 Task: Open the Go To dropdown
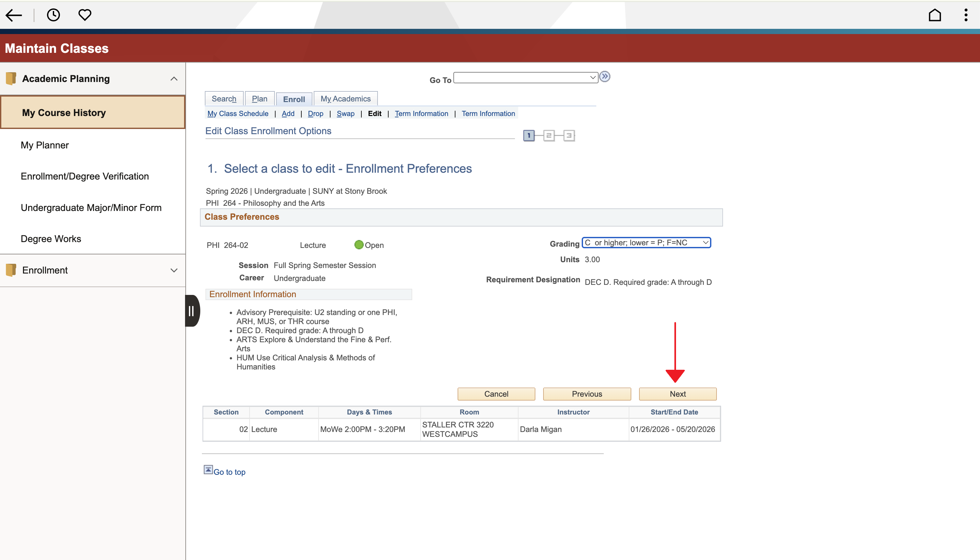pos(525,77)
